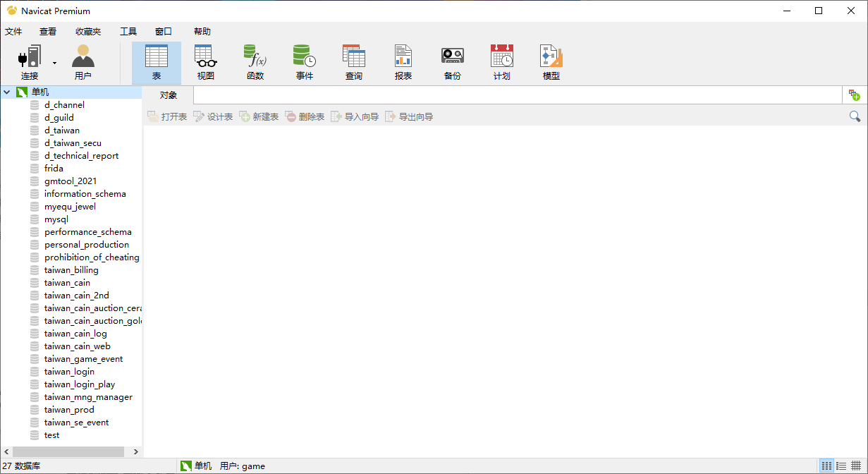
Task: Switch to ER diagram view in status bar
Action: (856, 466)
